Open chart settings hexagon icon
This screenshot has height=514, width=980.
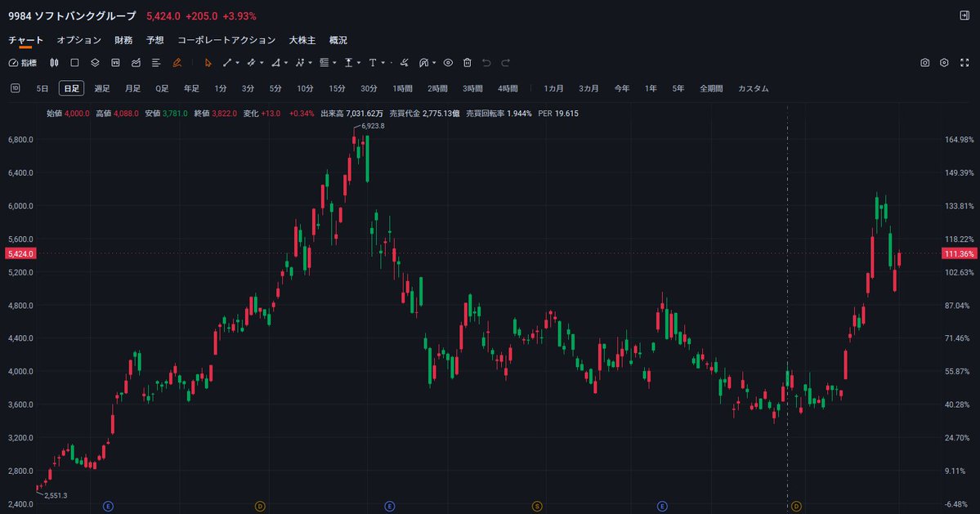point(944,62)
